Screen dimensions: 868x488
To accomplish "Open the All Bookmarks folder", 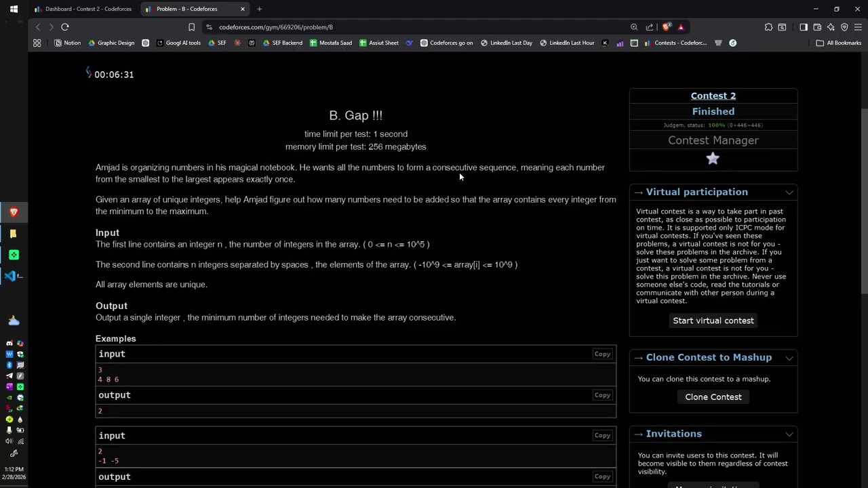I will [x=839, y=43].
